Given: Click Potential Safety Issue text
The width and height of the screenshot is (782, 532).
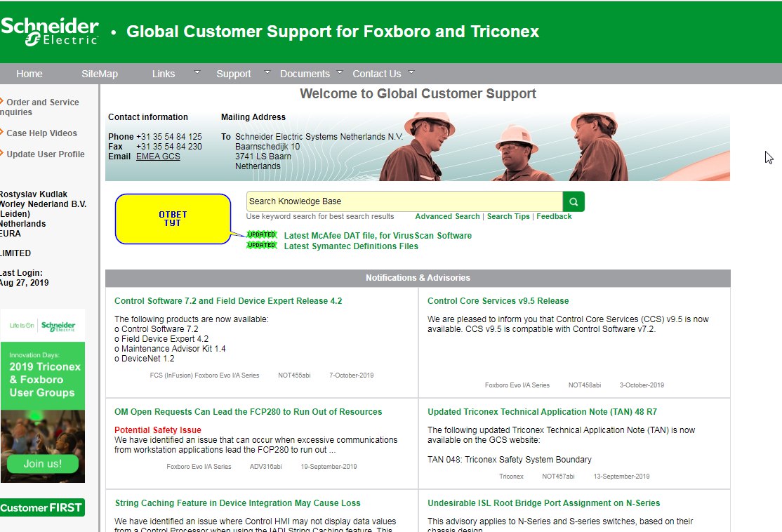Looking at the screenshot, I should point(158,430).
